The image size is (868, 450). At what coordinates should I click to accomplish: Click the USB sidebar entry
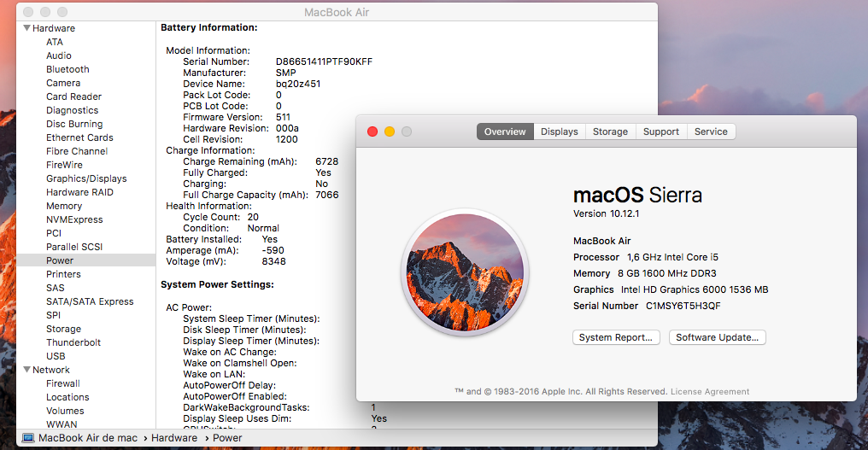coord(56,356)
